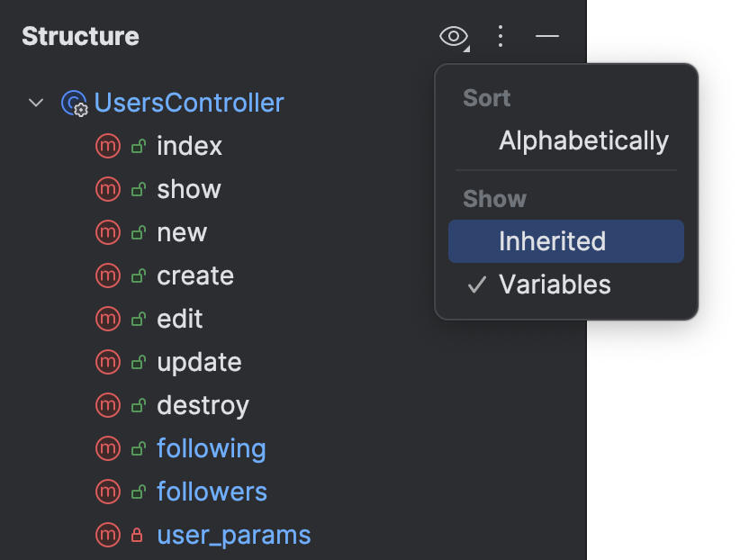
Task: Select Alphabetically under Sort
Action: (x=582, y=140)
